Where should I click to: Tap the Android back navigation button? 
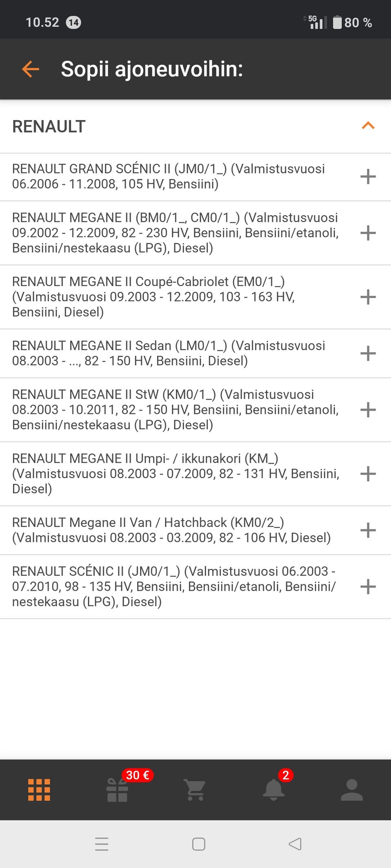pos(295,844)
